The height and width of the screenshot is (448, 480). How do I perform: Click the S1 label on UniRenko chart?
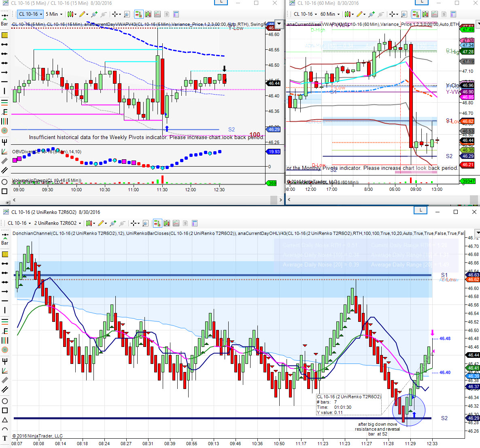click(444, 275)
